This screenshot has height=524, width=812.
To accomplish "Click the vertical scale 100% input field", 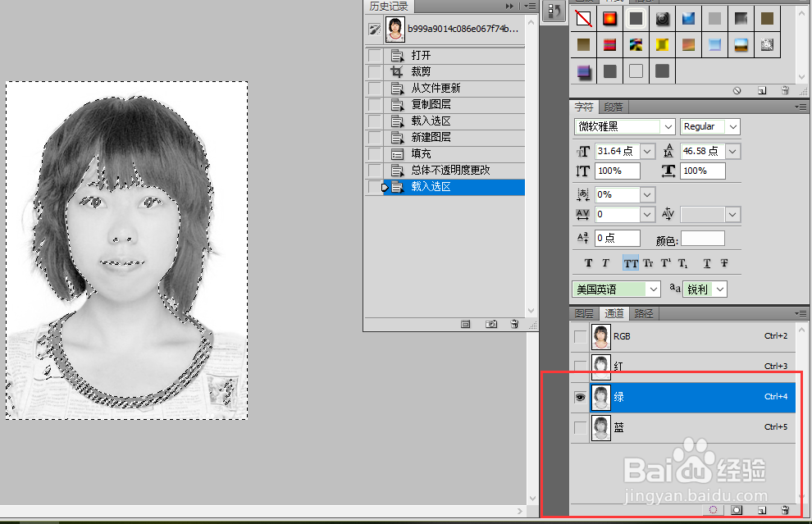I will 618,171.
